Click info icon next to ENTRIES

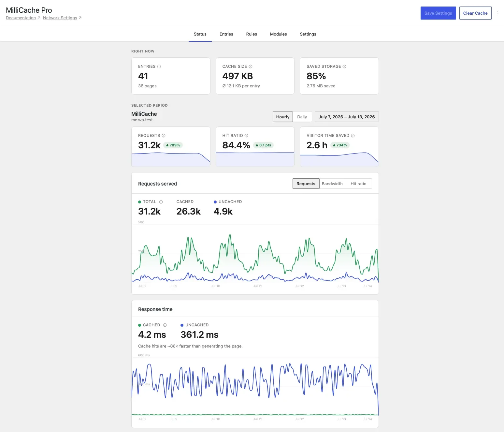(x=159, y=67)
